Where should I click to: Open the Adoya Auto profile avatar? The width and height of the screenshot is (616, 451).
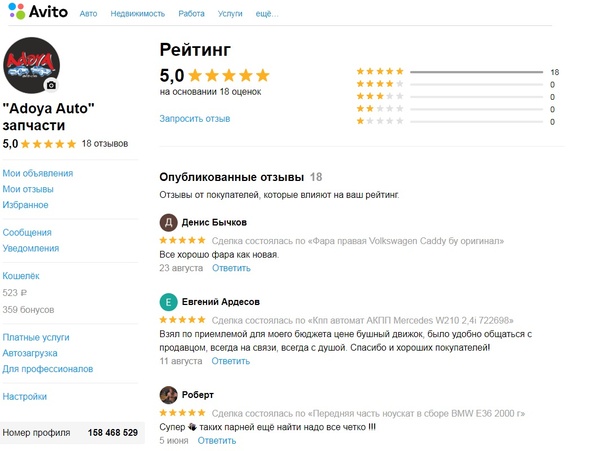pyautogui.click(x=31, y=65)
